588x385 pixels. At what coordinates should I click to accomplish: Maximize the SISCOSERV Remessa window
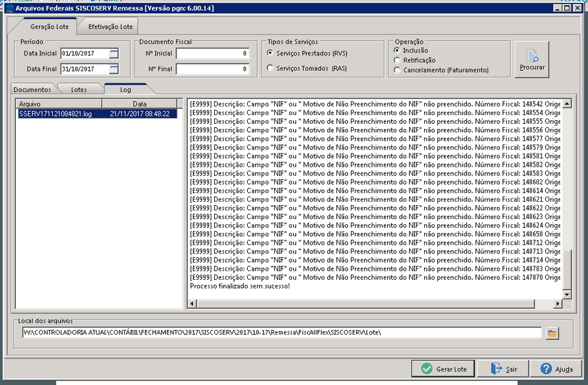tap(567, 8)
